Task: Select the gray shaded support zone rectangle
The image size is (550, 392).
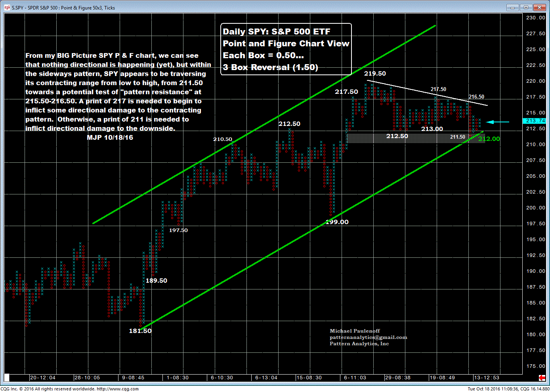Action: pyautogui.click(x=416, y=138)
